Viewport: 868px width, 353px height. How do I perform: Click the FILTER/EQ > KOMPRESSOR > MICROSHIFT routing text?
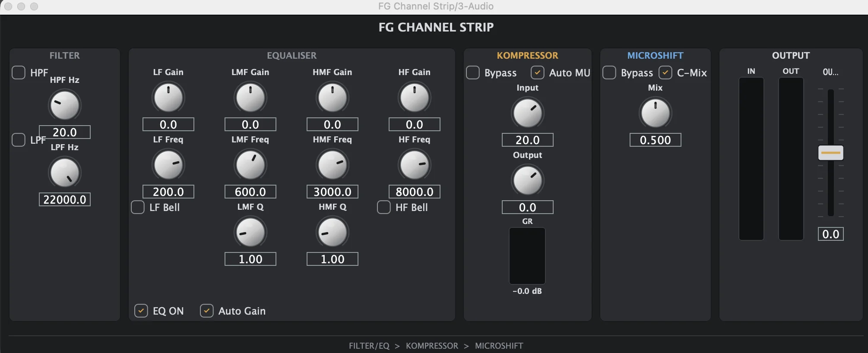[436, 346]
